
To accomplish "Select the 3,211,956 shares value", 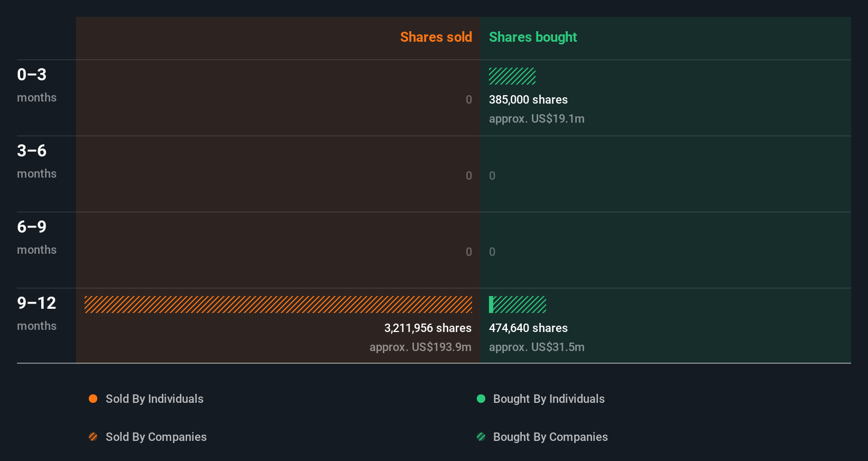I will pyautogui.click(x=428, y=328).
